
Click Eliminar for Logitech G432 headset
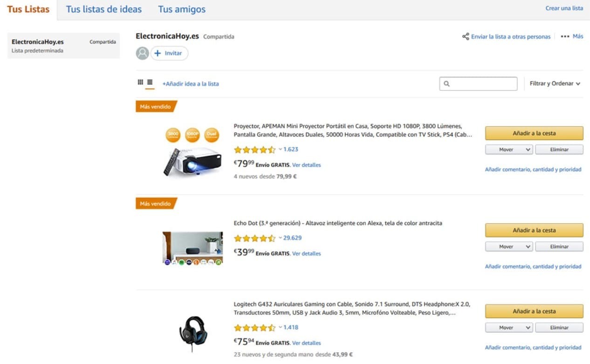(559, 328)
